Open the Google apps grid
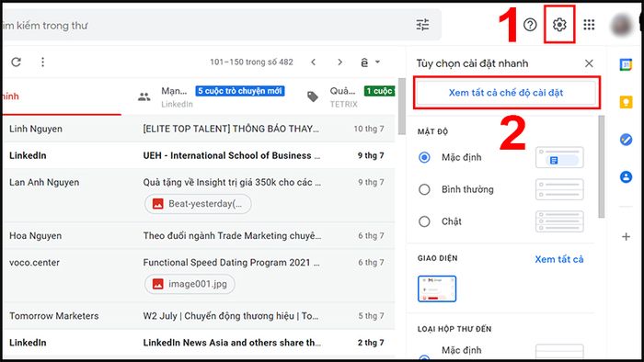Screen dimensions: 644x362 pos(589,25)
